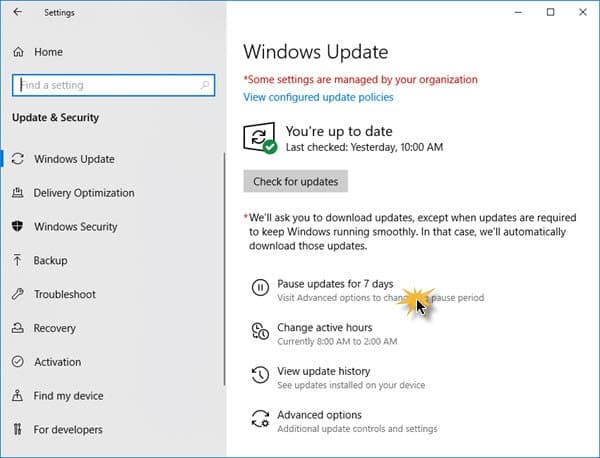Click the update history clock icon
This screenshot has width=600, height=458.
coord(260,375)
